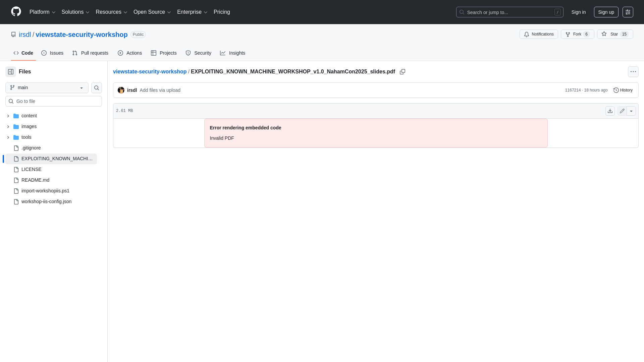Download the raw PDF file
The image size is (644, 362).
(610, 111)
